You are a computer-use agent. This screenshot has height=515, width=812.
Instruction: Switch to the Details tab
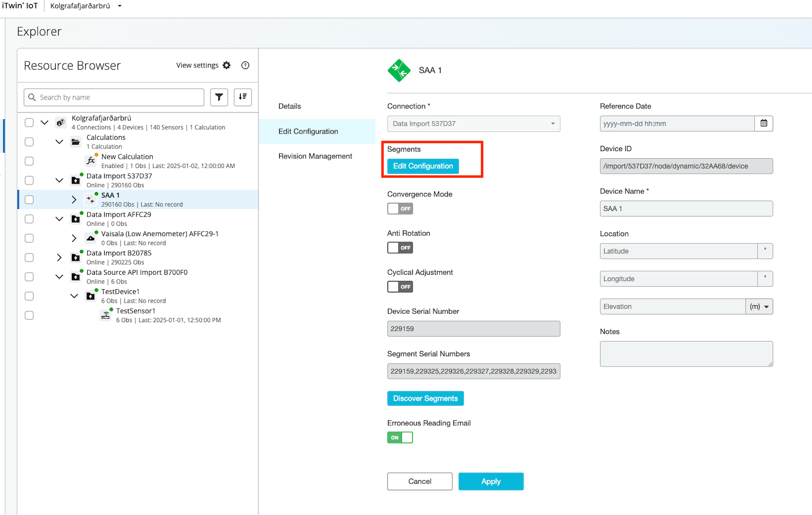pos(289,106)
